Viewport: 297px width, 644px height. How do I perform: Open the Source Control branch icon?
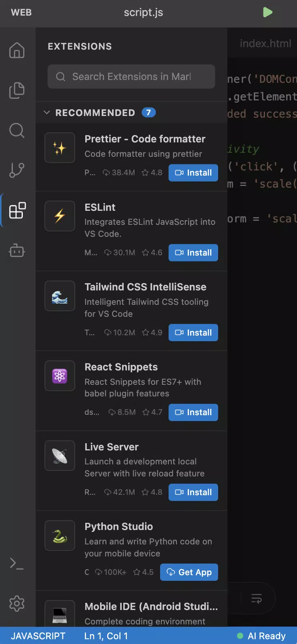(17, 170)
